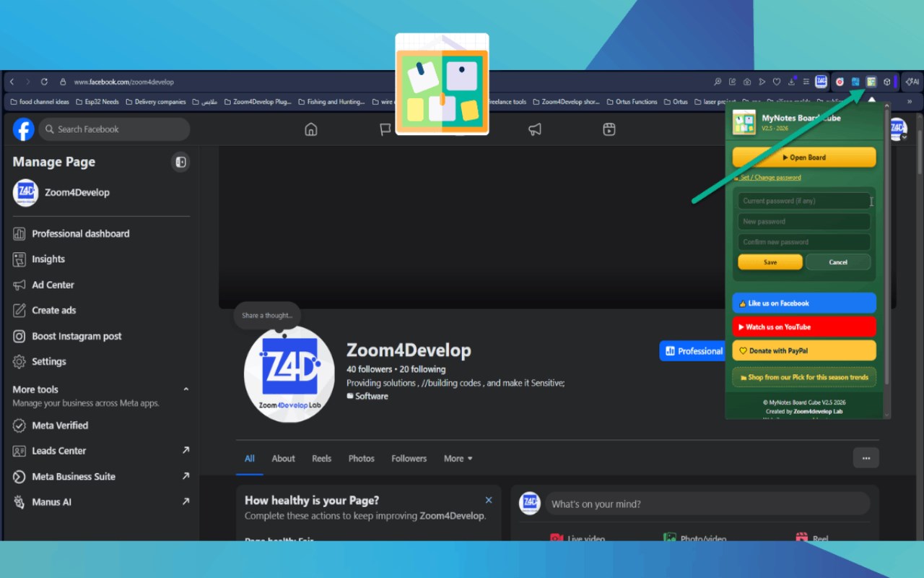
Task: Click Watch us on YouTube button
Action: [x=804, y=327]
